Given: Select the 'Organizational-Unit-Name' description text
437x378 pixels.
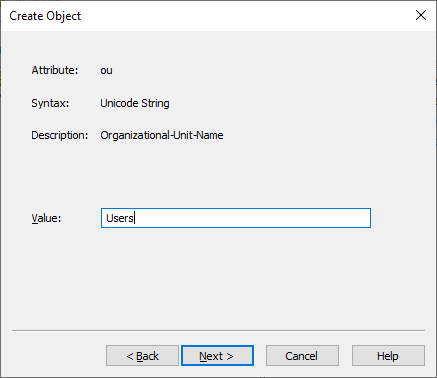Looking at the screenshot, I should coord(162,135).
